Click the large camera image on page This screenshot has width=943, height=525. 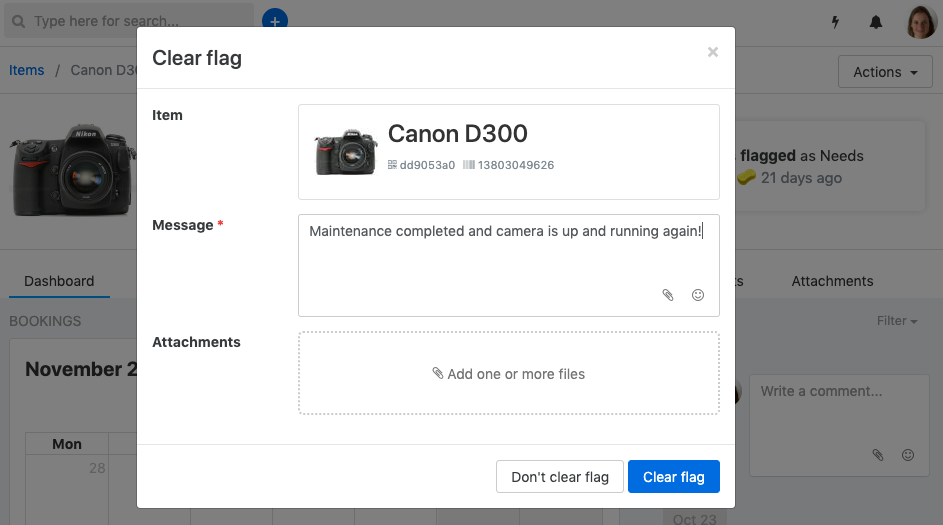pyautogui.click(x=72, y=170)
